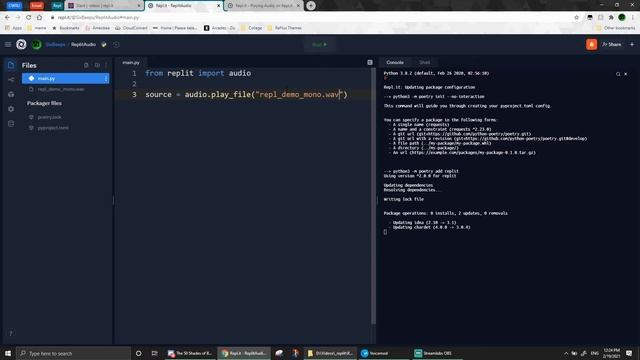Open the Chrome extensions puzzle icon
Screen dimensions: 640x360
pyautogui.click(x=611, y=18)
